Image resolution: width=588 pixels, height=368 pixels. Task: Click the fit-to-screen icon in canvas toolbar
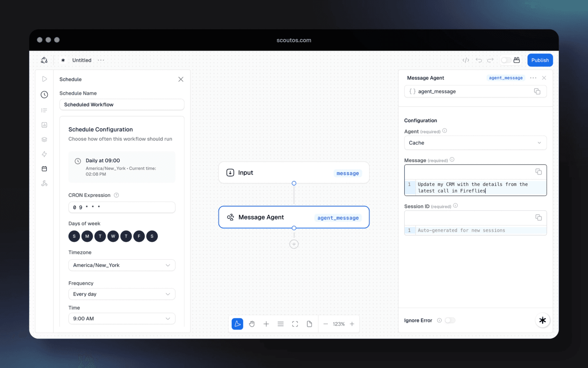coord(295,324)
